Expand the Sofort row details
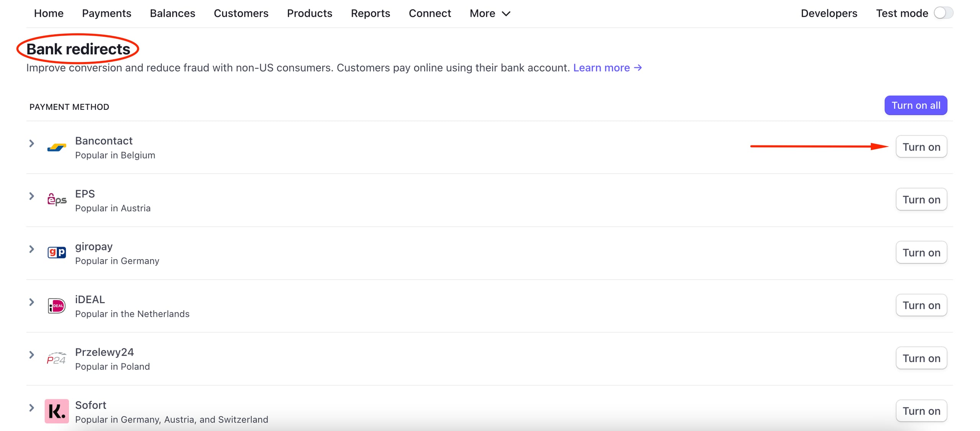Viewport: 980px width, 431px height. click(x=31, y=407)
